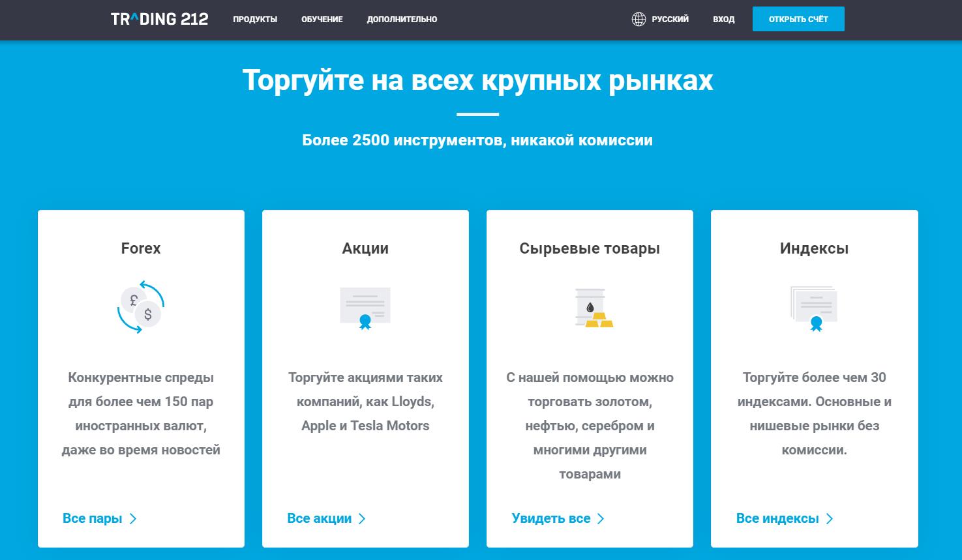Click the ОТКРЫТЬ СЧЁТ button
962x560 pixels.
[798, 18]
